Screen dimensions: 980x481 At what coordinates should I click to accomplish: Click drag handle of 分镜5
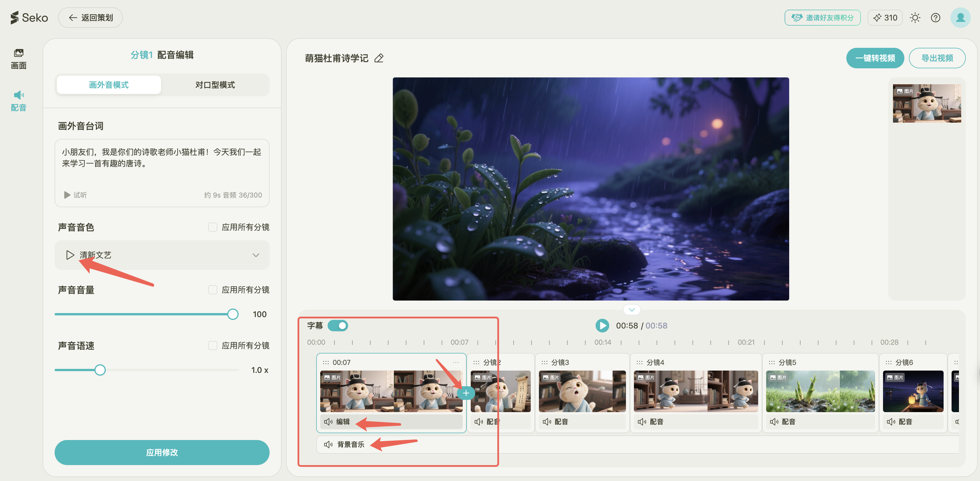[772, 362]
